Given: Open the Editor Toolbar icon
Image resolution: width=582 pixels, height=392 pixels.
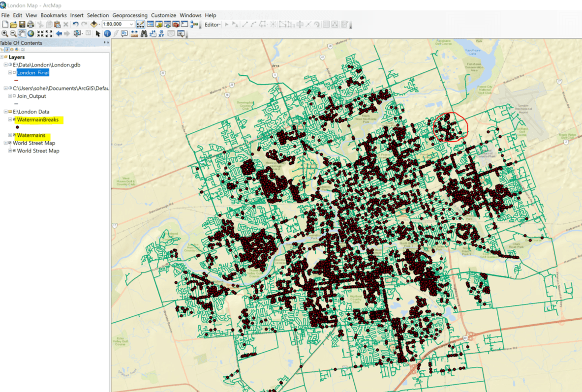Looking at the screenshot, I should click(140, 25).
